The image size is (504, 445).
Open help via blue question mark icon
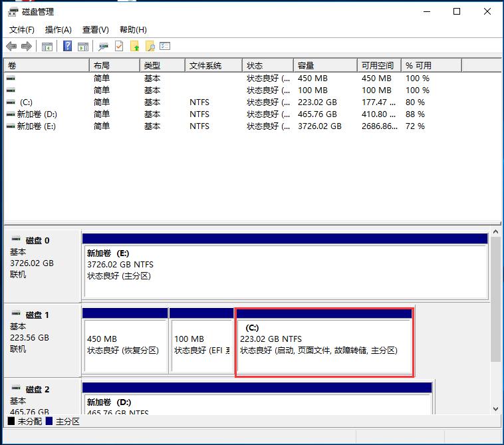point(67,46)
